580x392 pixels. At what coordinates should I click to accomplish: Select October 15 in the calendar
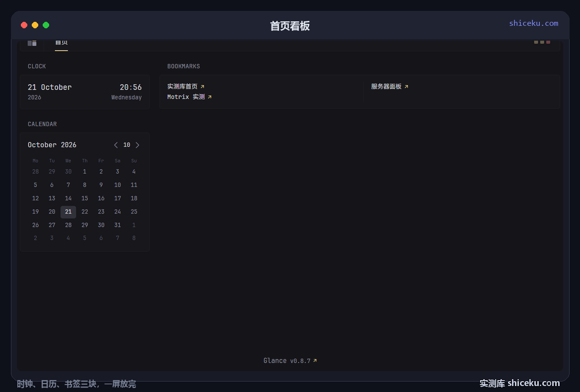click(x=85, y=198)
